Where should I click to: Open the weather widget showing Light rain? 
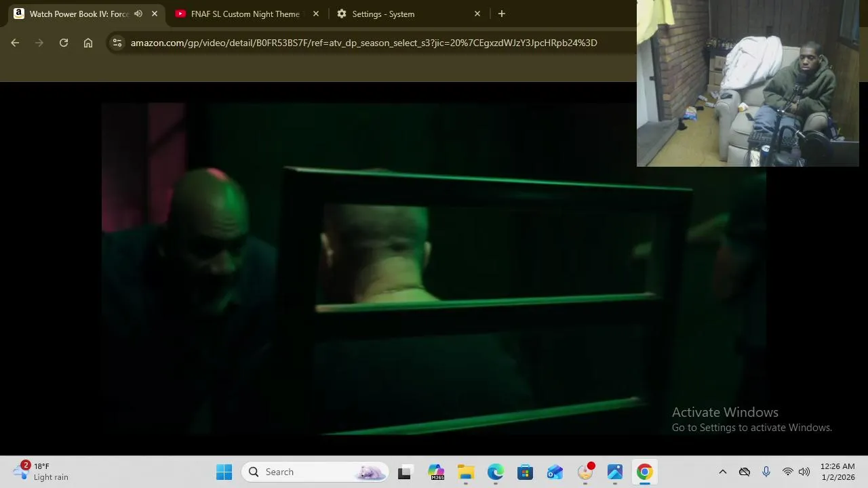click(41, 472)
